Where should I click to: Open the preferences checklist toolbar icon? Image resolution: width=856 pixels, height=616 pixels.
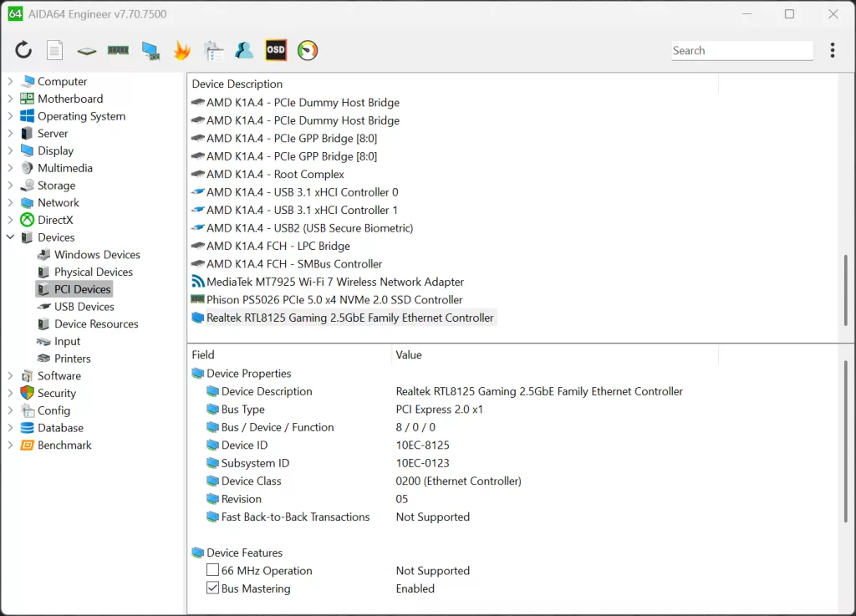tap(213, 50)
